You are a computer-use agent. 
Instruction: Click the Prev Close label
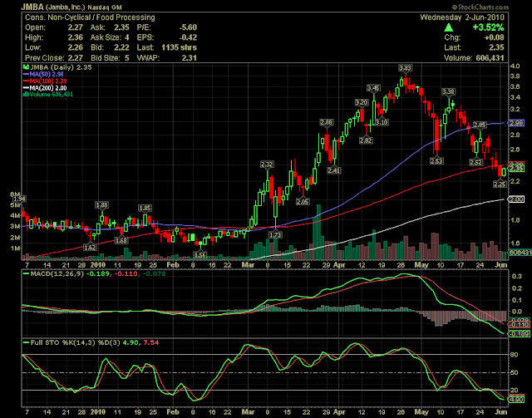pyautogui.click(x=44, y=57)
